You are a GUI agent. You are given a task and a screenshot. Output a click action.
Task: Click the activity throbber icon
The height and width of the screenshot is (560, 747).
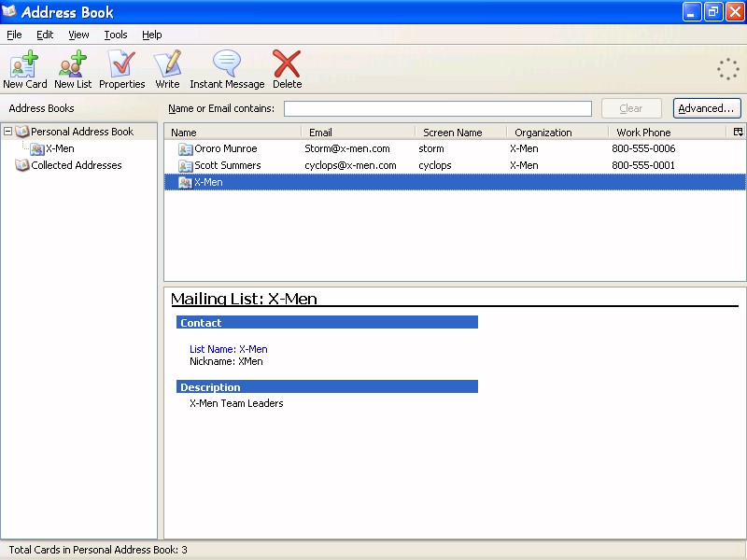pos(728,69)
